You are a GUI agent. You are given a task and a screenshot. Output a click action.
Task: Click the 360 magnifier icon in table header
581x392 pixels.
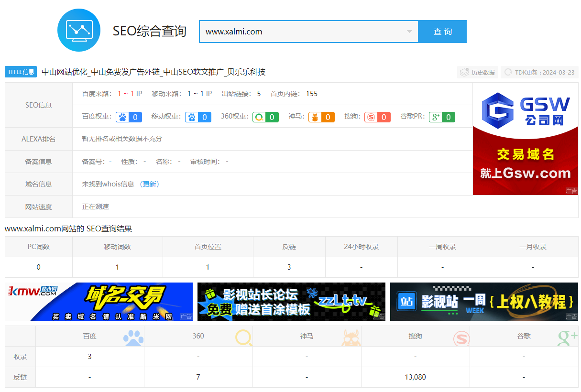(244, 338)
